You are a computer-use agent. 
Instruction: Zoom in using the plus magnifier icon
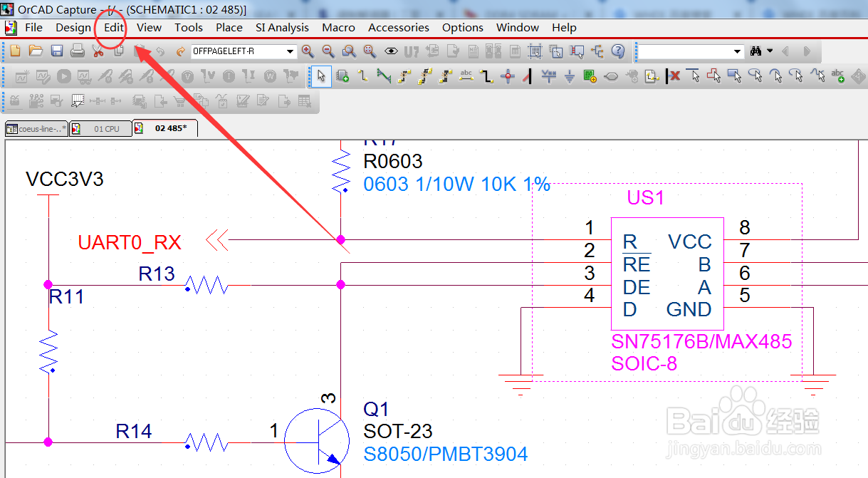(308, 51)
